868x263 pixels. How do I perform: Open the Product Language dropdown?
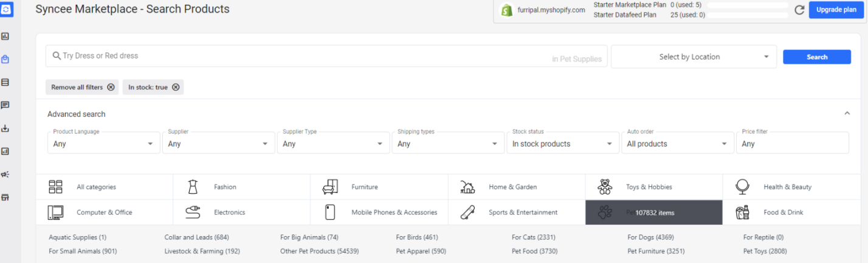[x=103, y=142]
